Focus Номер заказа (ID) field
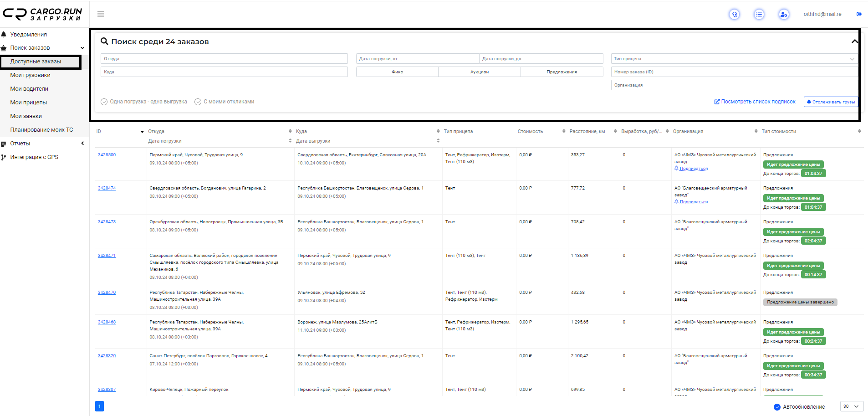Image resolution: width=868 pixels, height=416 pixels. coord(734,72)
